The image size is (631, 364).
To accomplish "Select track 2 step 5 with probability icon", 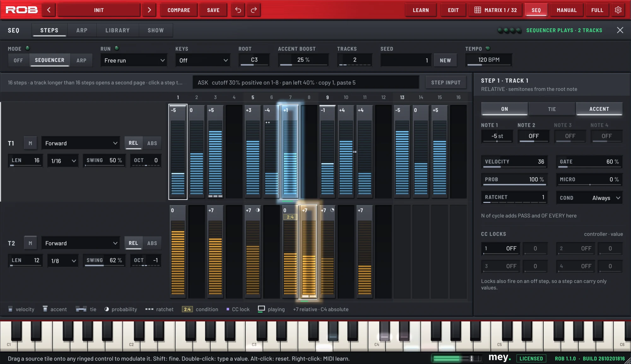I will 253,251.
